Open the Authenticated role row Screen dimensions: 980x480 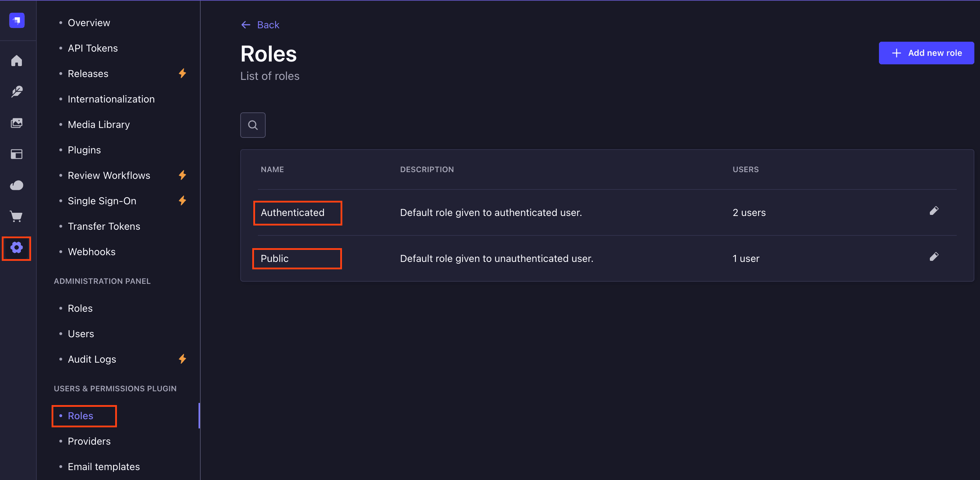292,212
